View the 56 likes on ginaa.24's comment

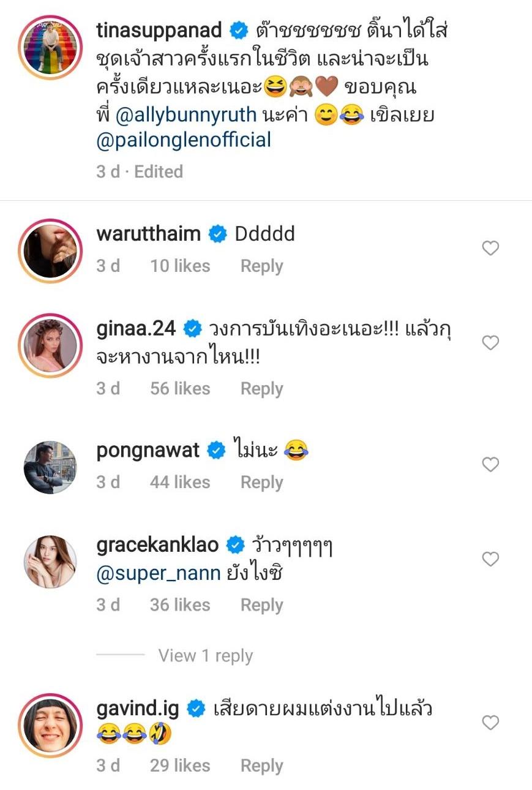click(x=180, y=389)
